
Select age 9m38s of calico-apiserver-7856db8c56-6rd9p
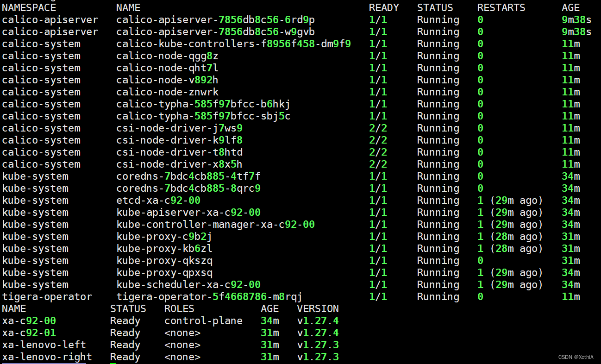pyautogui.click(x=576, y=20)
